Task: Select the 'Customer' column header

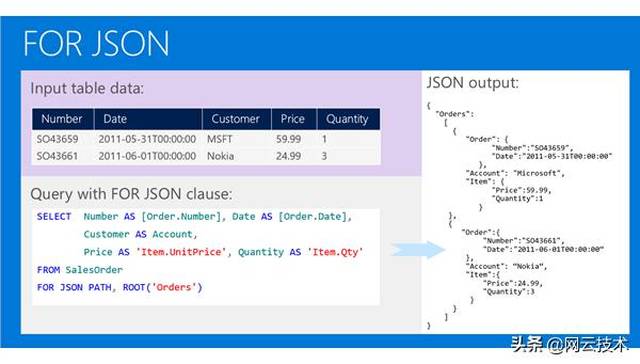Action: (236, 119)
